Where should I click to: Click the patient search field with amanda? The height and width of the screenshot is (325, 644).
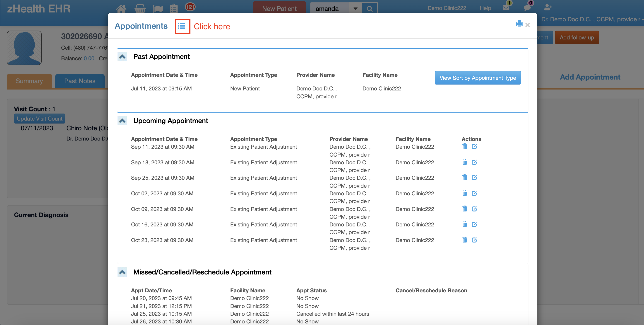tap(329, 9)
